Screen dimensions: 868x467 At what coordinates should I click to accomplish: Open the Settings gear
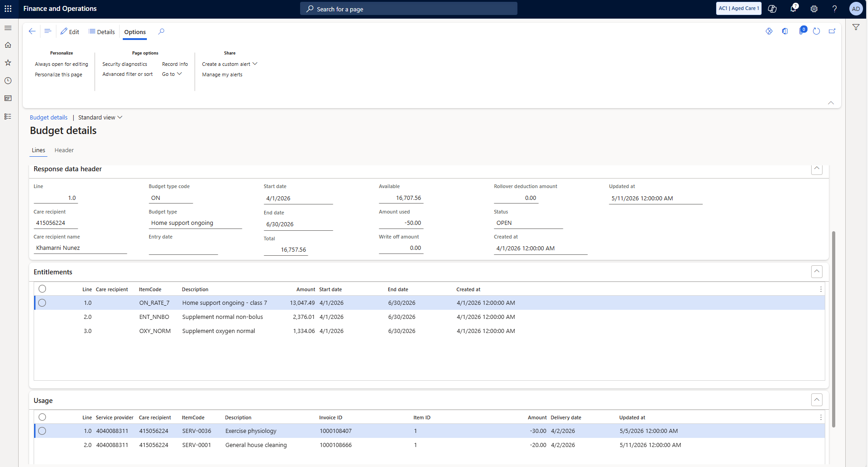coord(814,9)
